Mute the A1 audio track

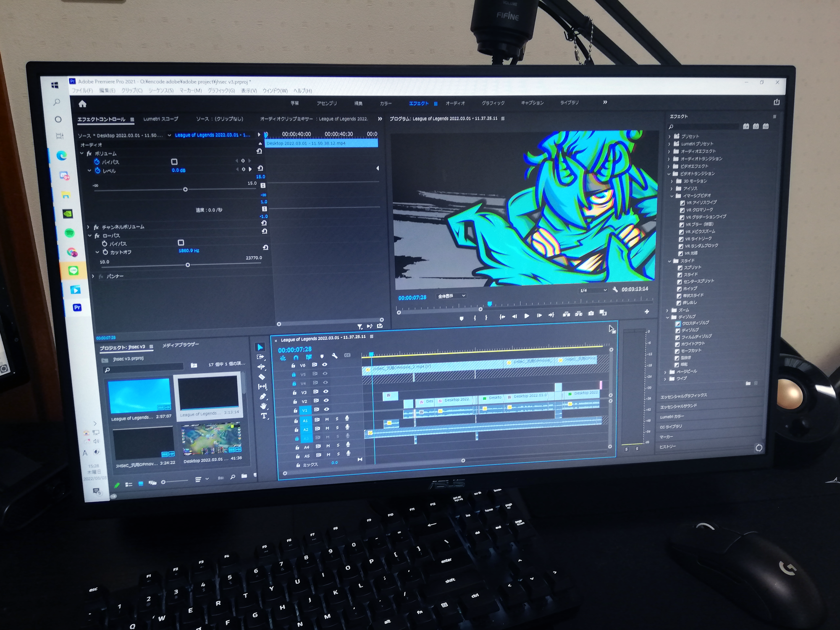327,419
